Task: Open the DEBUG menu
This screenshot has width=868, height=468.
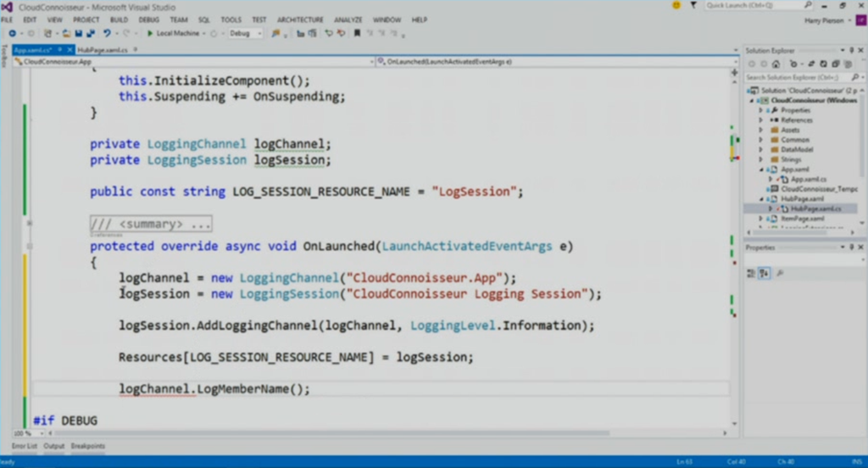Action: (x=149, y=20)
